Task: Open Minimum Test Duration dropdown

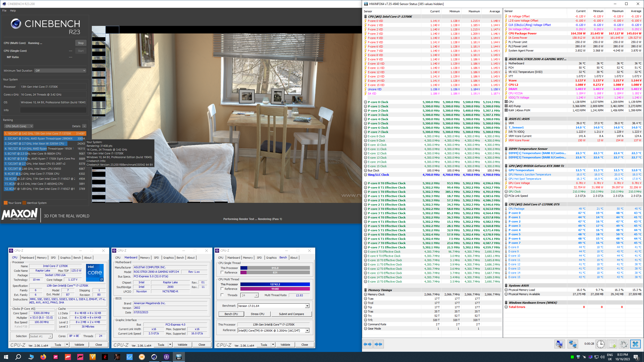Action: (x=60, y=71)
